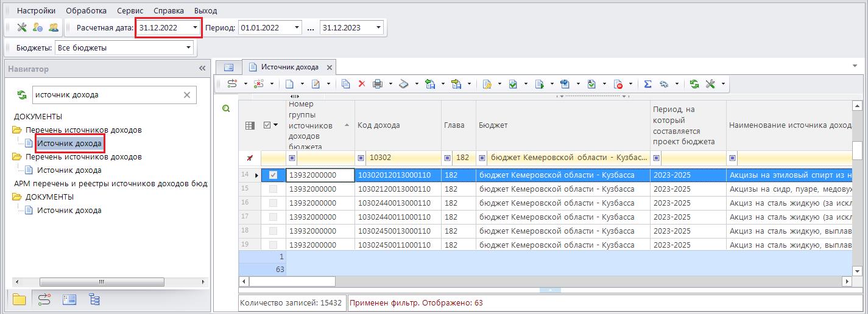Click the Глава filter field containing 182
Viewport: 868px width, 314px height.
coord(464,158)
